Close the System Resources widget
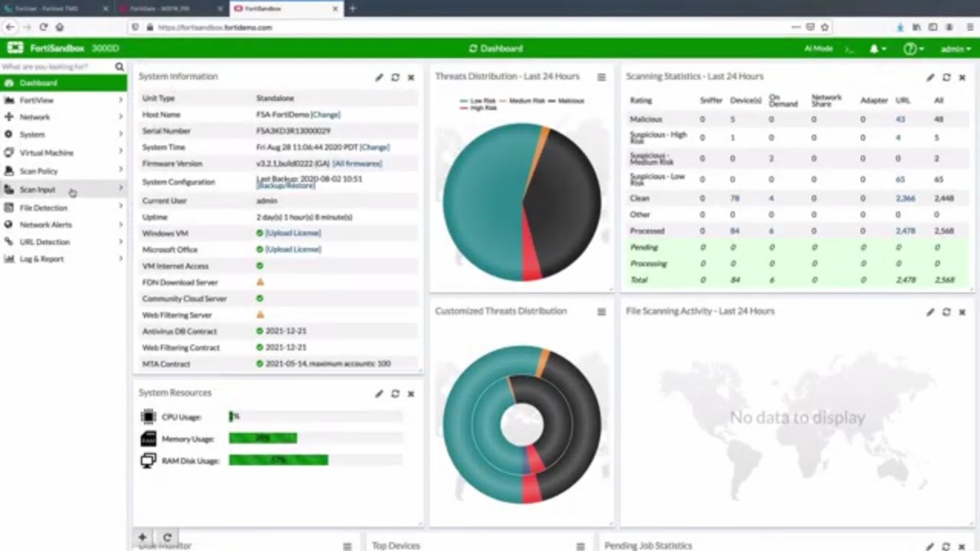 point(411,393)
